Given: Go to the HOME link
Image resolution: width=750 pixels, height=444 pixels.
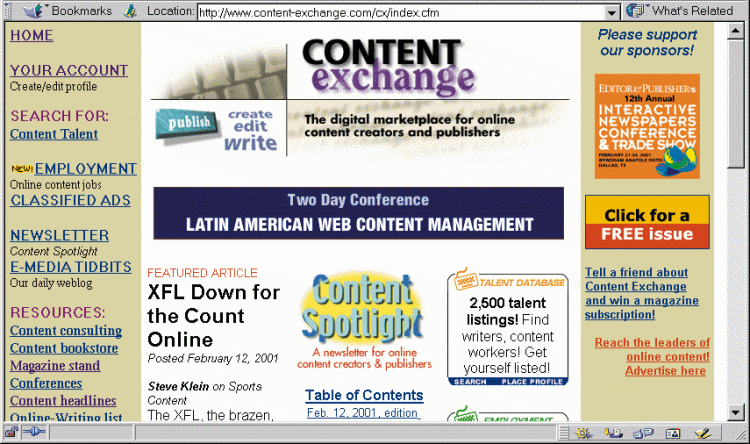Looking at the screenshot, I should [x=32, y=35].
